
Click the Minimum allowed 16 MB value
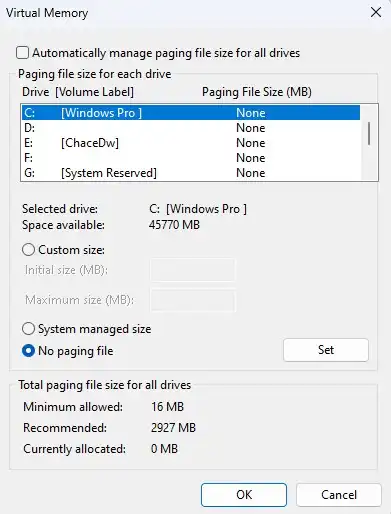pos(167,407)
